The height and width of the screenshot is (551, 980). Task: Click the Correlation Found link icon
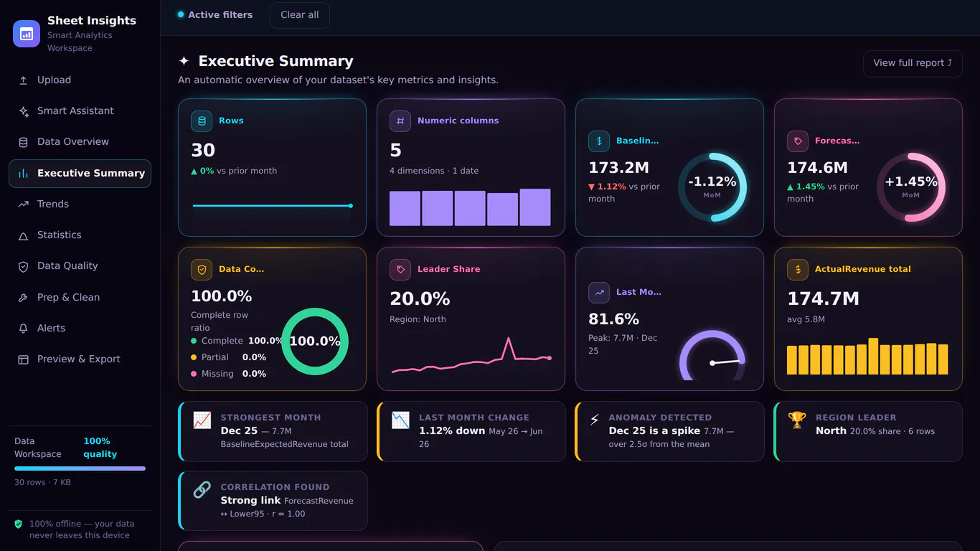[202, 490]
